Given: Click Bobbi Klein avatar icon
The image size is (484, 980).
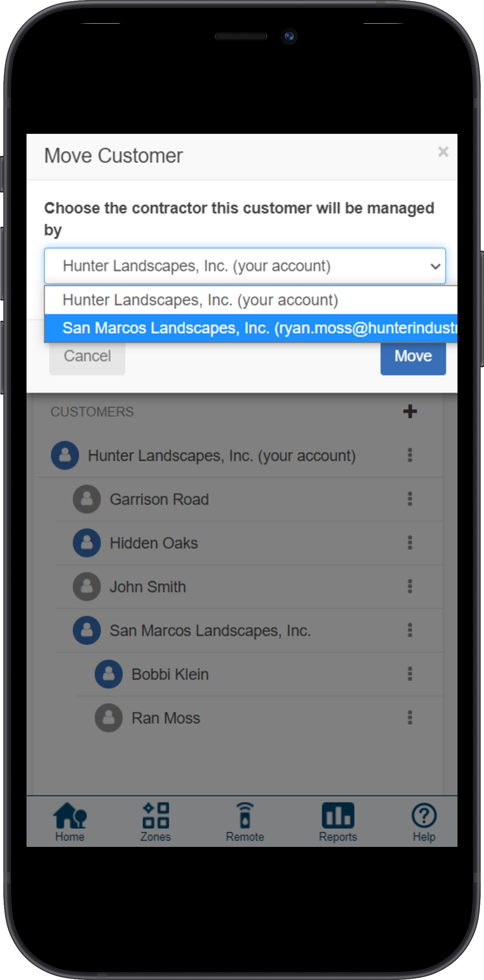Looking at the screenshot, I should (x=109, y=674).
